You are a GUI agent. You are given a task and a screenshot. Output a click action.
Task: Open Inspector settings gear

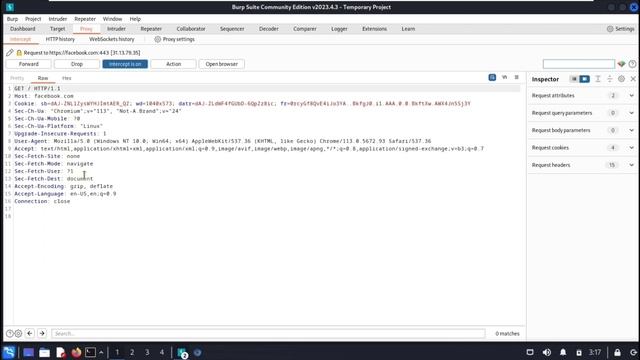[x=621, y=79]
